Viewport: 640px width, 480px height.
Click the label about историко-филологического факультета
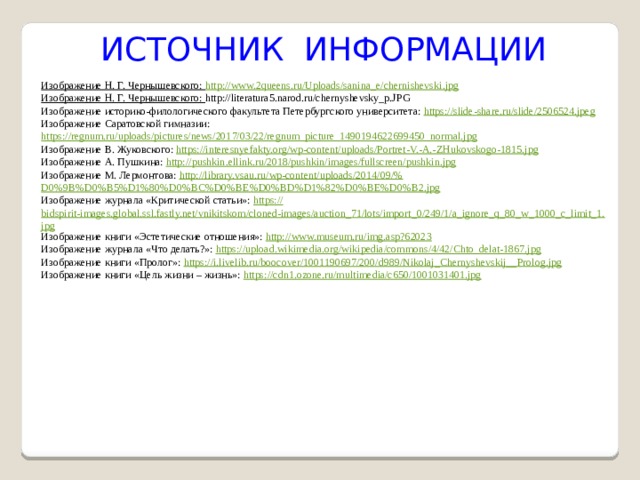click(x=231, y=111)
